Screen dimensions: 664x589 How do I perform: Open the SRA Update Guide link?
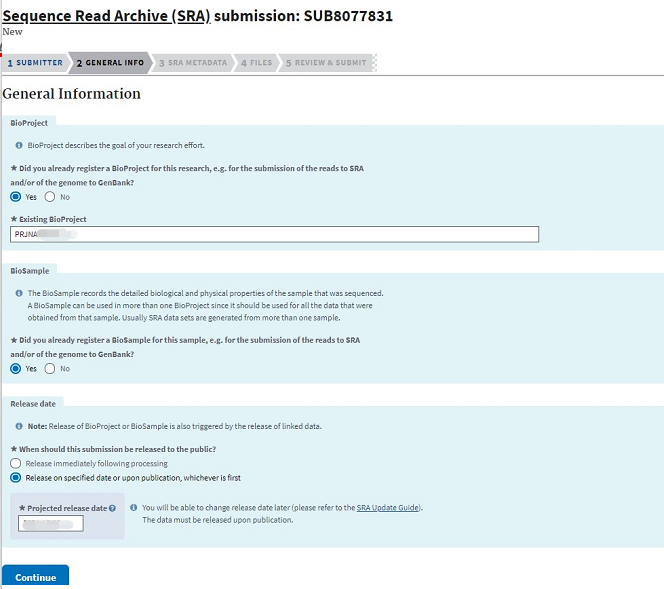coord(388,508)
